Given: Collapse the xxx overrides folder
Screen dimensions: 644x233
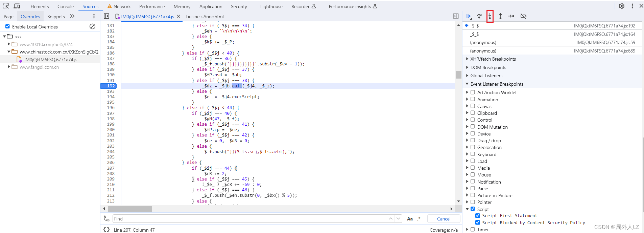Looking at the screenshot, I should point(4,36).
